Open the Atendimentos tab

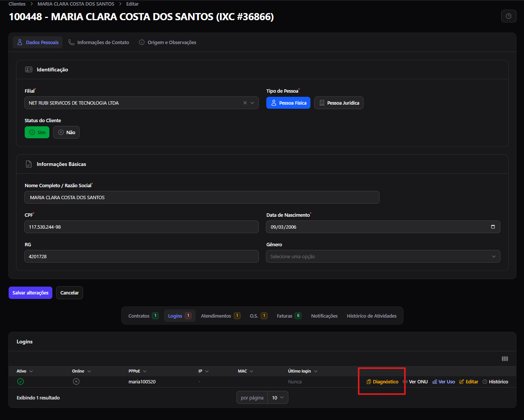coord(221,316)
